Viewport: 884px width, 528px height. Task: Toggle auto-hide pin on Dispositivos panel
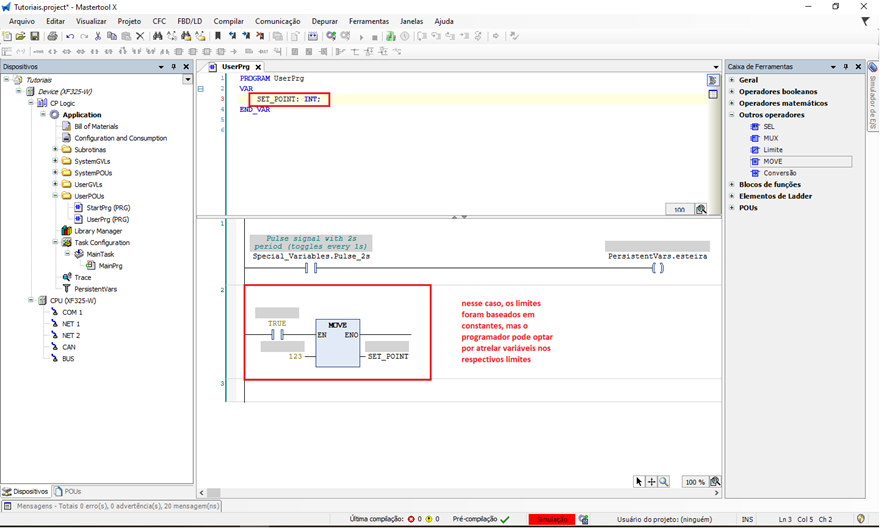coord(174,67)
